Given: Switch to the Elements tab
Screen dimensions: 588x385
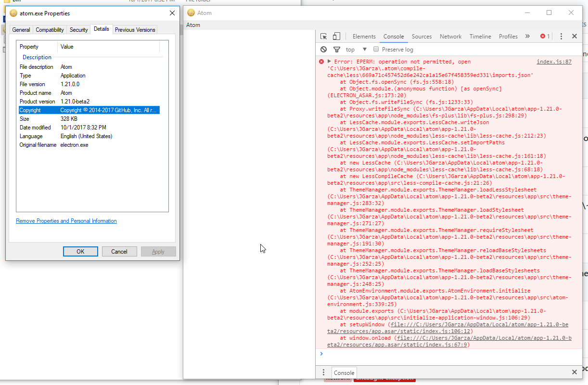Looking at the screenshot, I should [x=364, y=37].
